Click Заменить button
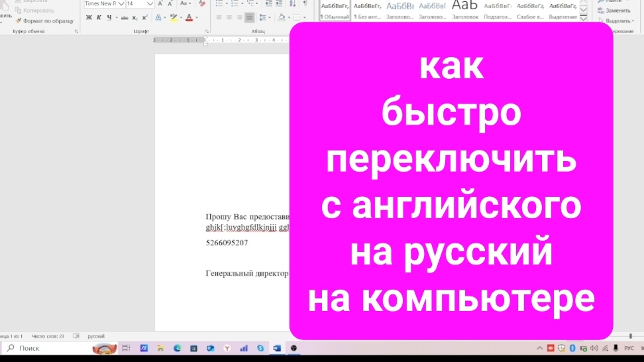This screenshot has height=362, width=644. [614, 10]
